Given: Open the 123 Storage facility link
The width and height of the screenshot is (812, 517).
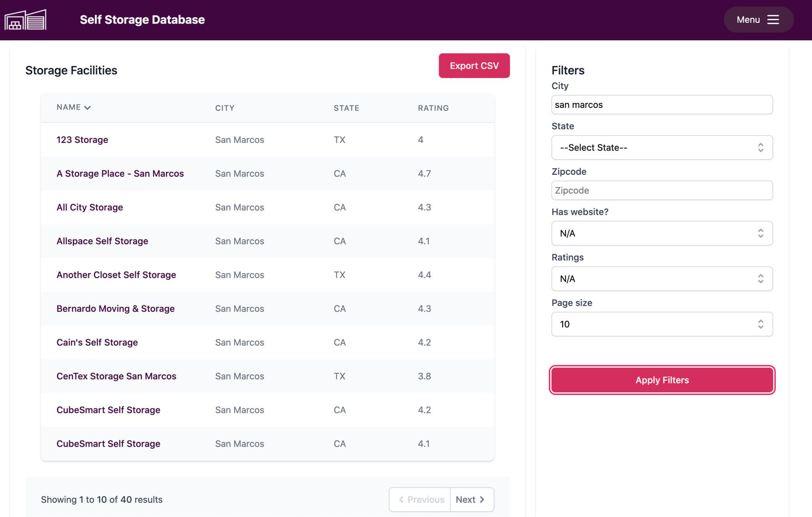Looking at the screenshot, I should coord(82,140).
